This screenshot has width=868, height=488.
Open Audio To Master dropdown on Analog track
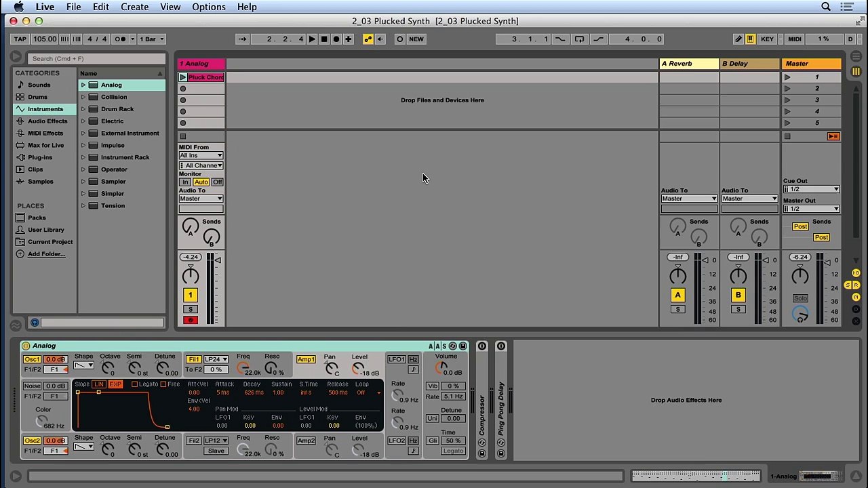click(x=201, y=199)
